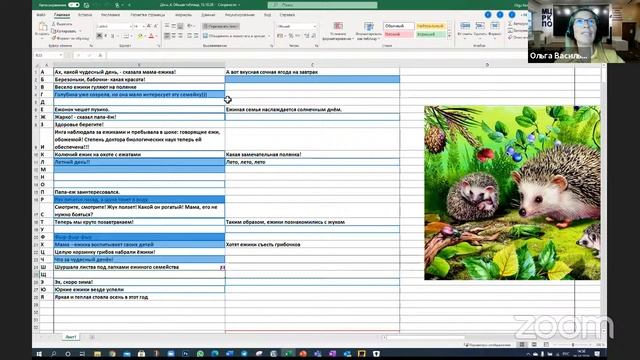Image resolution: width=640 pixels, height=360 pixels.
Task: Click the new sheet plus icon
Action: (92, 337)
